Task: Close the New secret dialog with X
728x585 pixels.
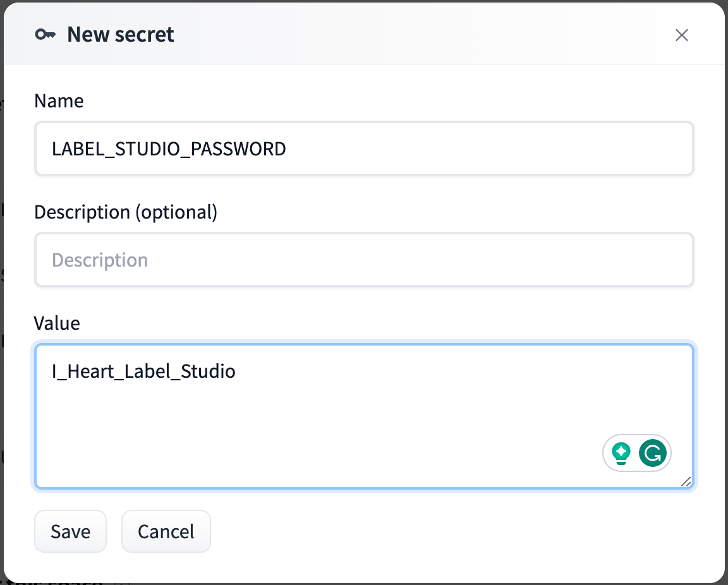Action: 682,35
